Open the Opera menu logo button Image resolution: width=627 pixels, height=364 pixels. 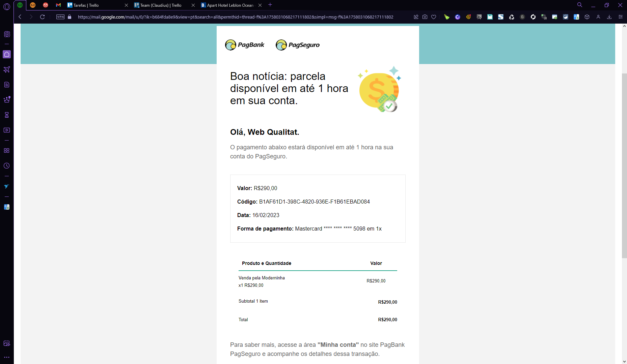click(7, 6)
